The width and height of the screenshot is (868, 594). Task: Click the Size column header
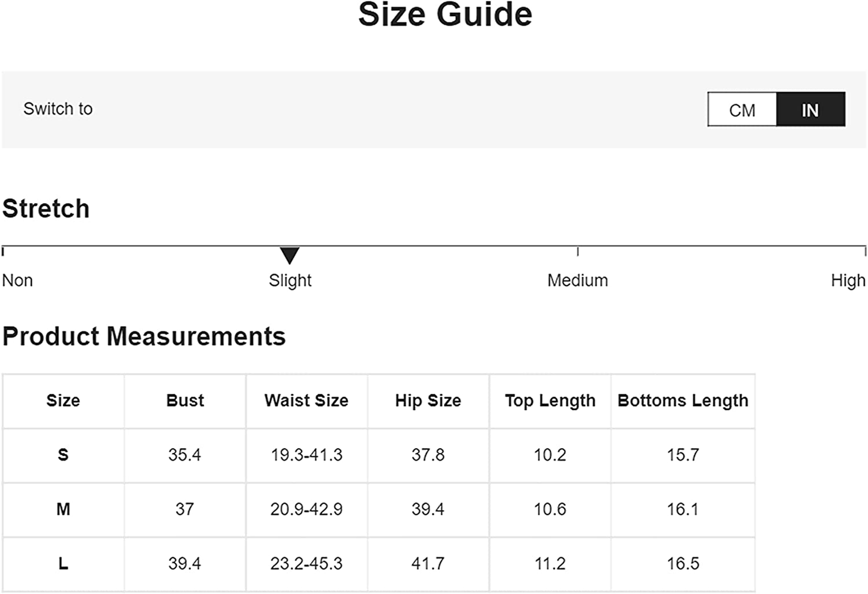[x=63, y=401]
